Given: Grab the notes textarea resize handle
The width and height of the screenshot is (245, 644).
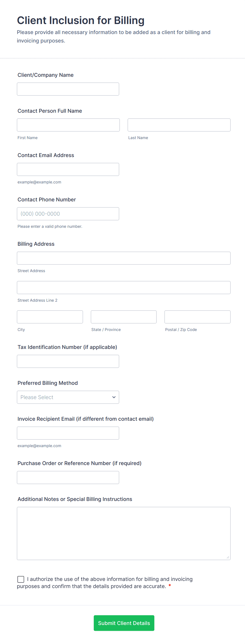Looking at the screenshot, I should (228, 557).
